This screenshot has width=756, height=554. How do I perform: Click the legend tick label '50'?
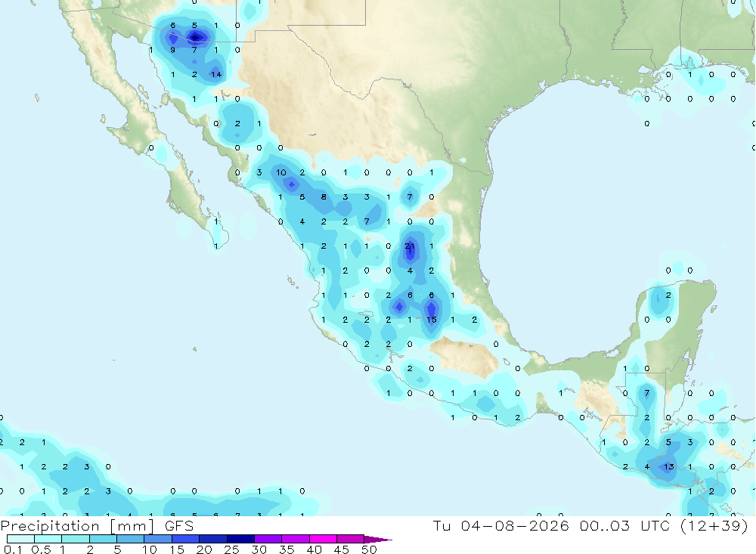pos(369,549)
